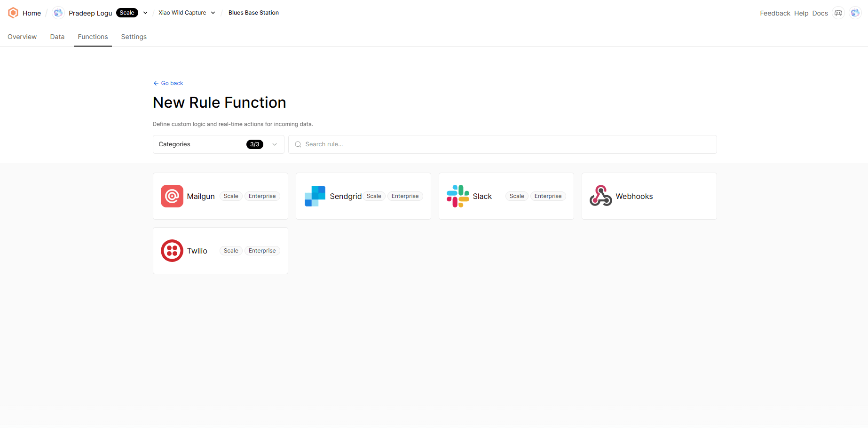Open the Help link
Screen dimensions: 868x428
[x=801, y=13]
